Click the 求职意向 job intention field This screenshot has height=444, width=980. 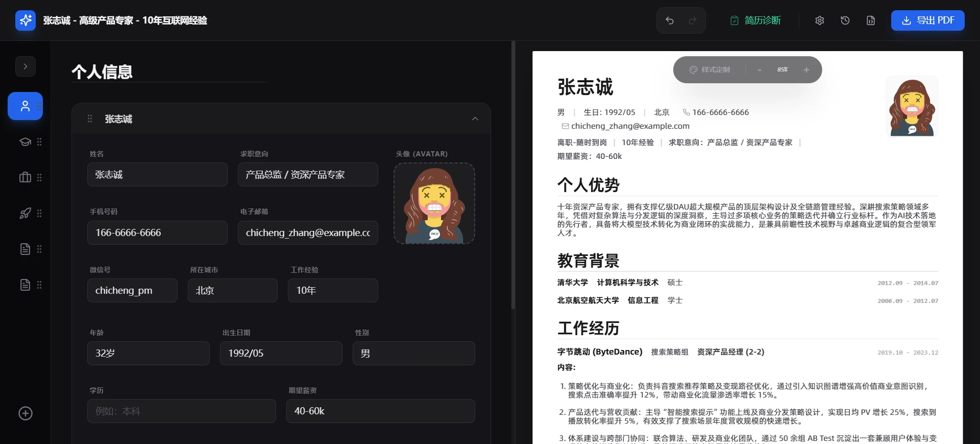click(x=308, y=175)
